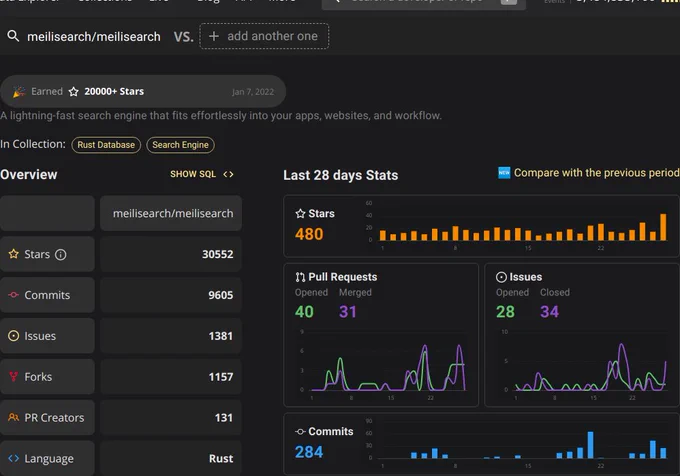Open the SHOW SQL panel
This screenshot has width=680, height=476.
coord(202,174)
